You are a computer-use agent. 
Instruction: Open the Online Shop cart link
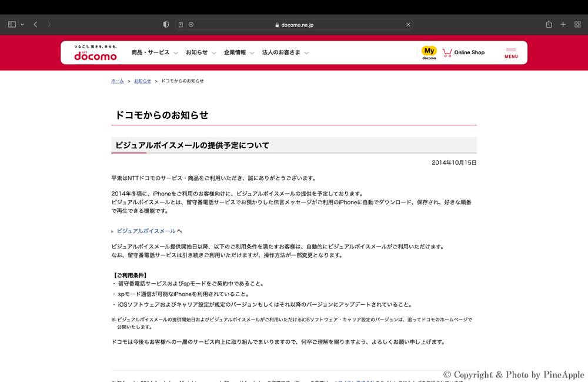pyautogui.click(x=464, y=52)
